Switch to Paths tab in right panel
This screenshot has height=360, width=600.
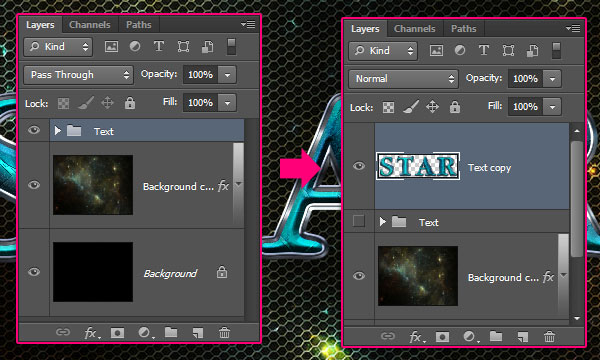pyautogui.click(x=463, y=29)
